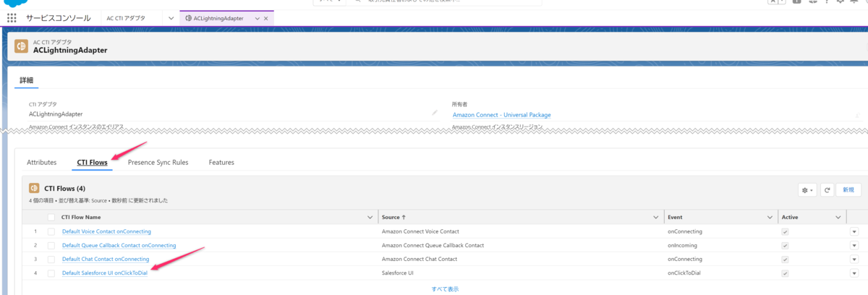Show row actions for Default Chat Contact onConnecting
Screen dimensions: 868x295
(x=854, y=259)
